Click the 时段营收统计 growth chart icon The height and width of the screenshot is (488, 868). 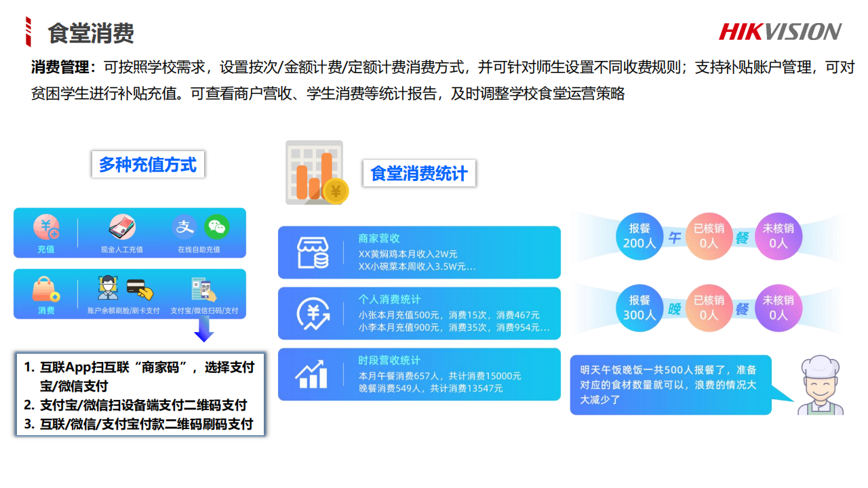coord(312,374)
